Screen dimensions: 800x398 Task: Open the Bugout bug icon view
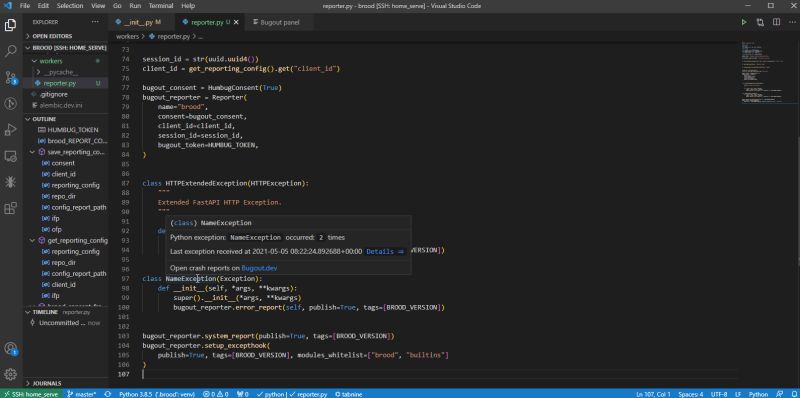click(11, 182)
